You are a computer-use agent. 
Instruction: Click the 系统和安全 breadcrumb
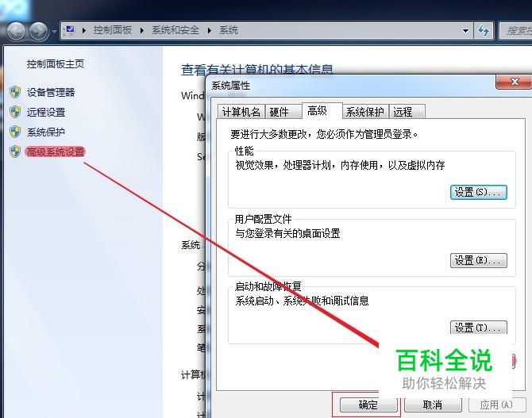tap(175, 30)
